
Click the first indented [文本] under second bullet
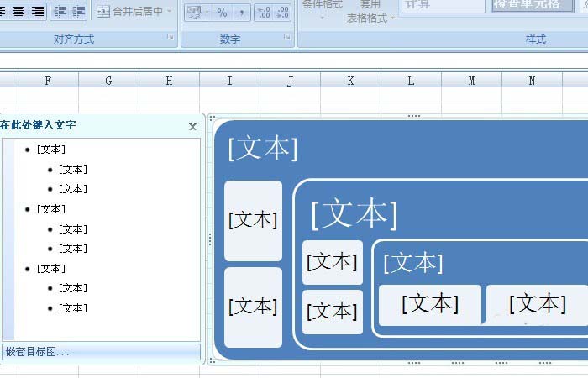tap(73, 229)
